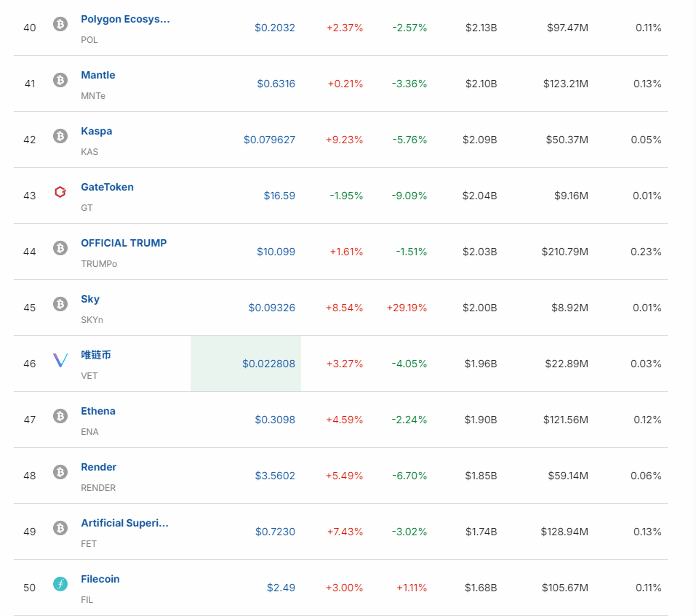This screenshot has width=696, height=616.
Task: Open the Render coin link
Action: 98,467
